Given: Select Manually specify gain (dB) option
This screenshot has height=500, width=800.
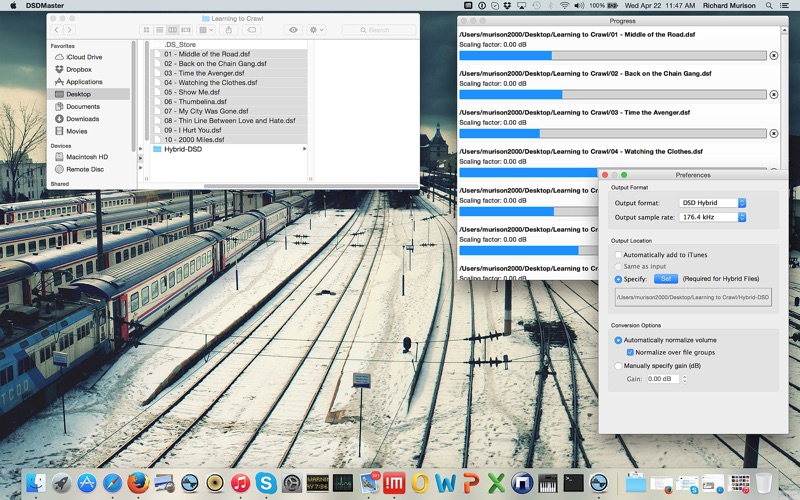Looking at the screenshot, I should coord(618,366).
